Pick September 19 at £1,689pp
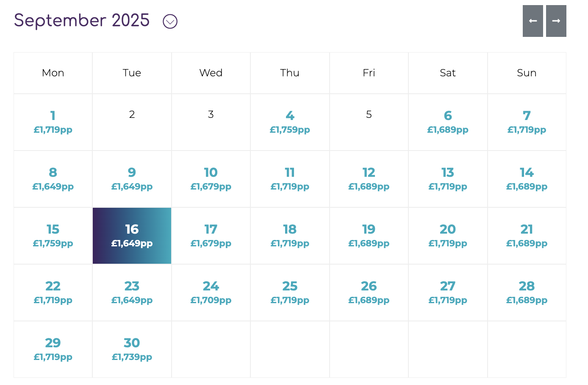588x385 pixels. [x=369, y=236]
